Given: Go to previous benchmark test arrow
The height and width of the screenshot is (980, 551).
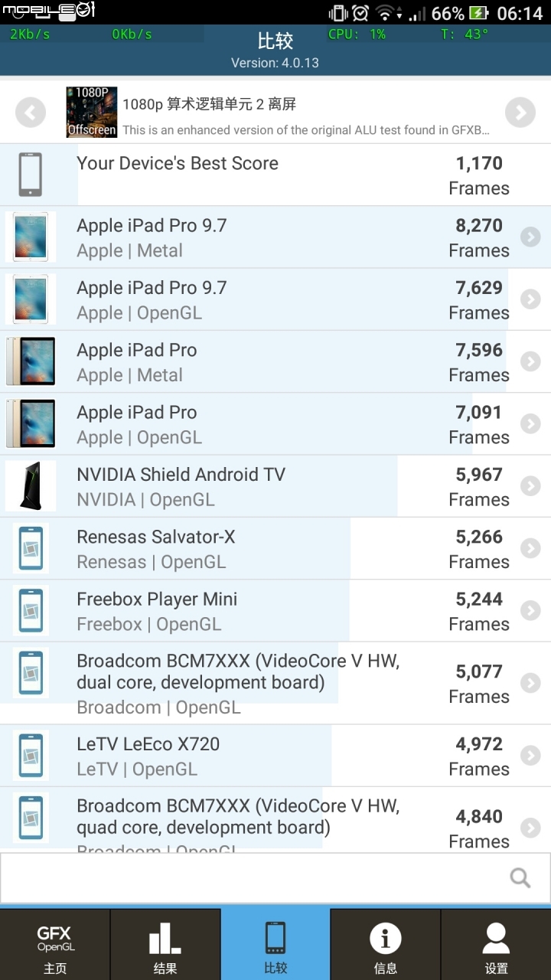Looking at the screenshot, I should pyautogui.click(x=30, y=113).
